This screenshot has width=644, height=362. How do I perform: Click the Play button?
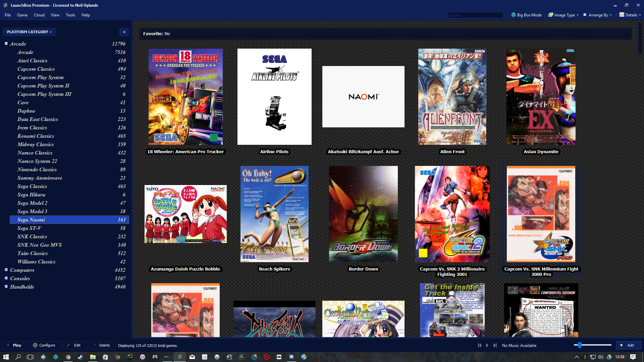(15, 345)
